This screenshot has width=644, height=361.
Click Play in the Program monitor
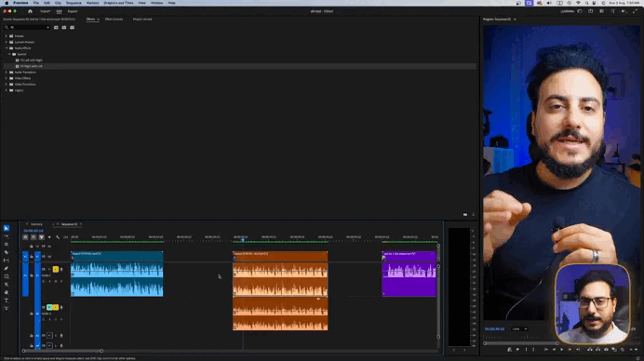pos(561,350)
